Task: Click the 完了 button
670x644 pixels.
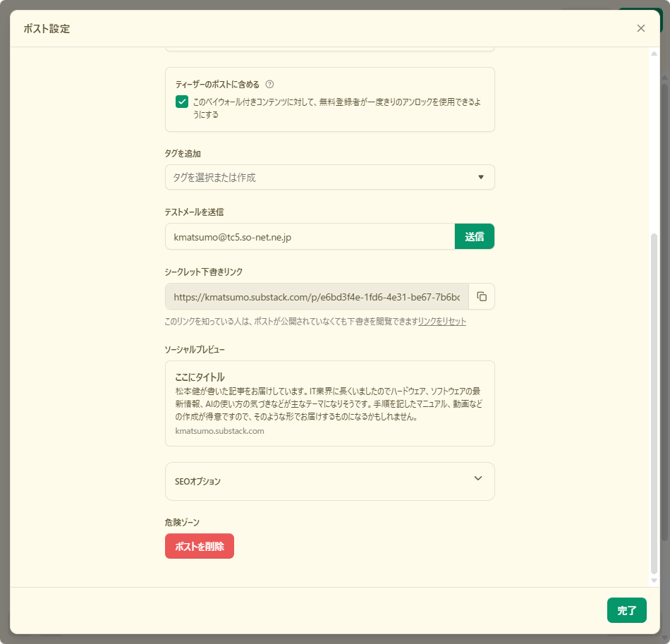Action: [x=626, y=610]
